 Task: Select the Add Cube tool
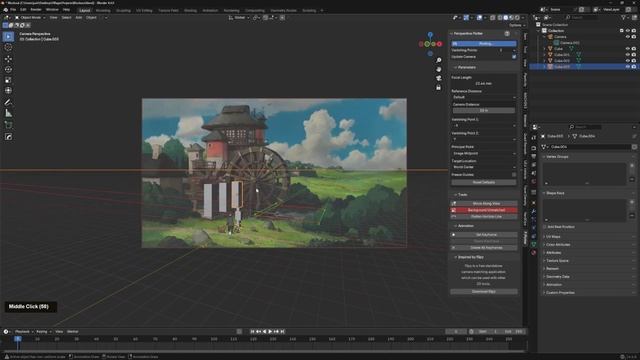click(x=8, y=125)
